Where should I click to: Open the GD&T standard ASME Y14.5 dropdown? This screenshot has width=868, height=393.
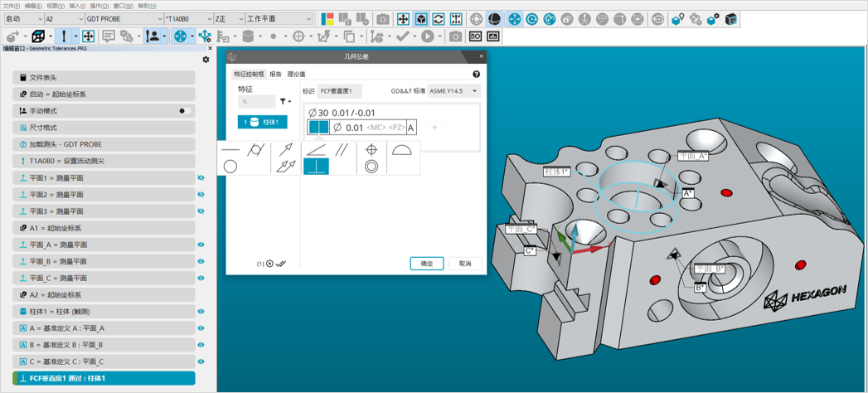(454, 91)
